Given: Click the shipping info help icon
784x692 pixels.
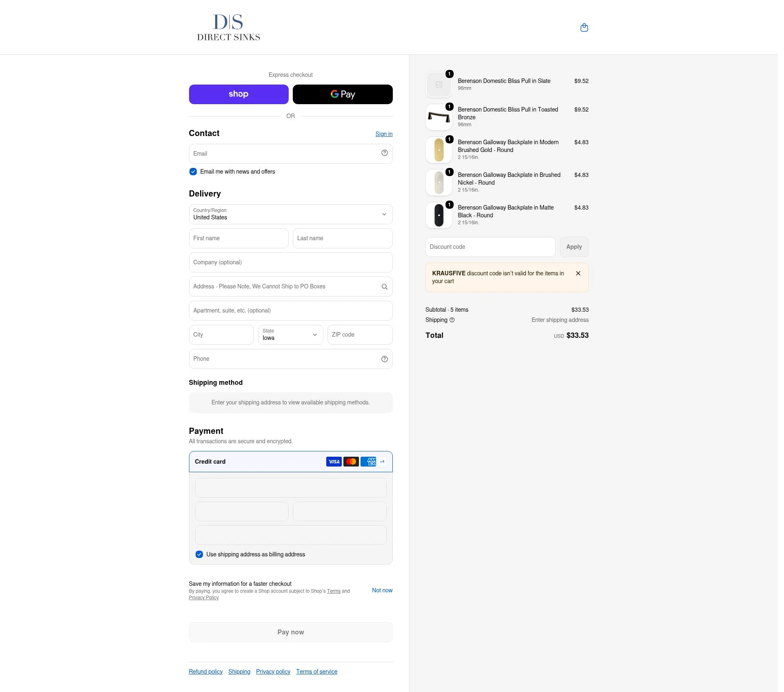Looking at the screenshot, I should [x=452, y=320].
